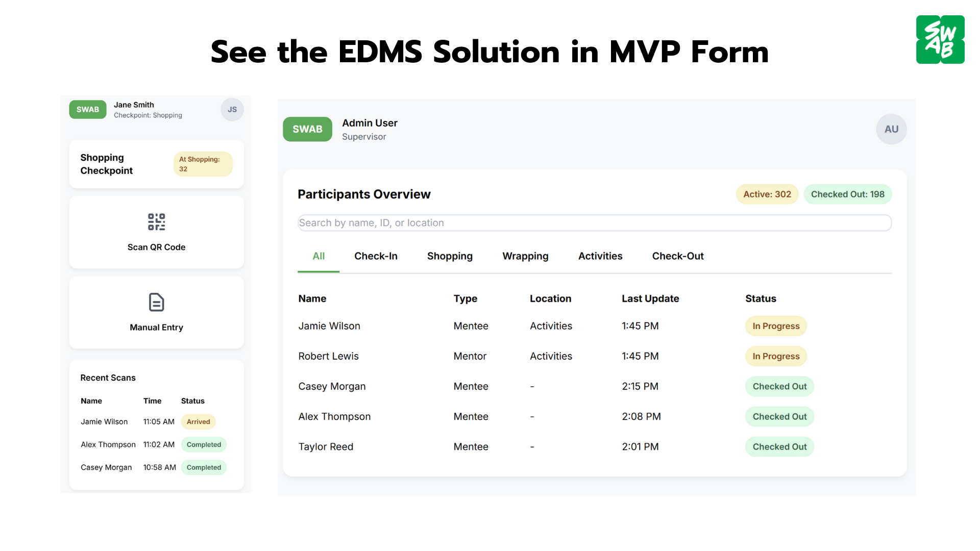Click the QR code scanner icon
Viewport: 980px width, 551px height.
point(156,222)
